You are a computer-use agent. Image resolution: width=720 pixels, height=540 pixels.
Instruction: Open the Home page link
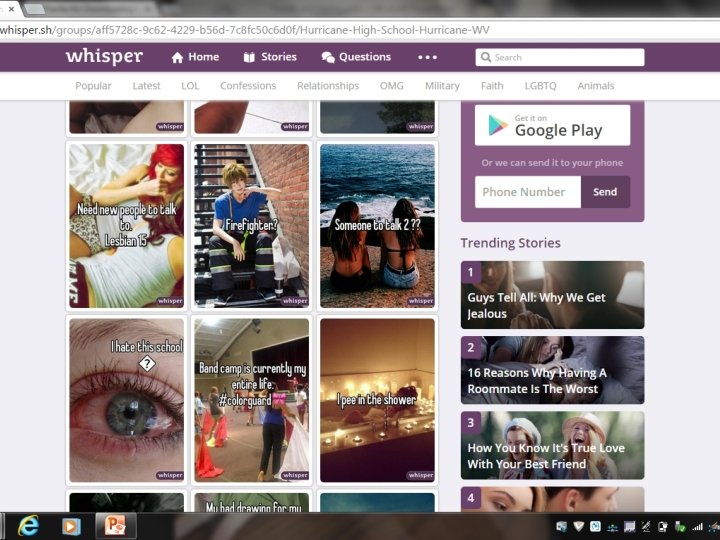[x=195, y=57]
